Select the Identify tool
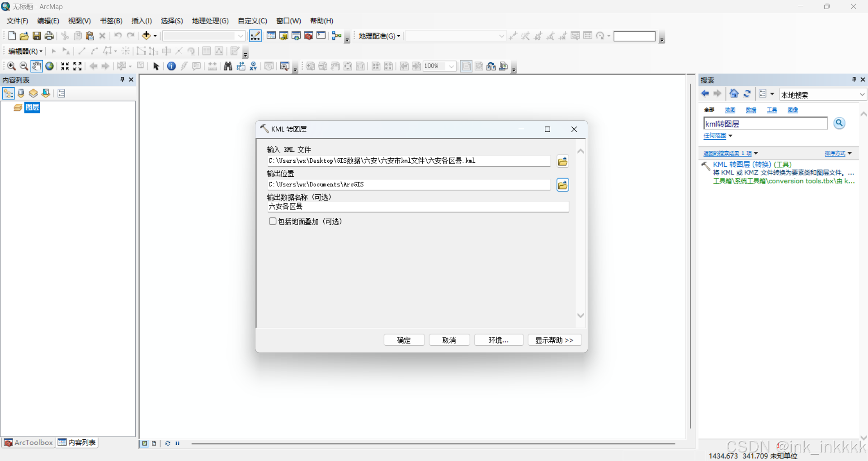This screenshot has height=461, width=868. click(x=171, y=66)
